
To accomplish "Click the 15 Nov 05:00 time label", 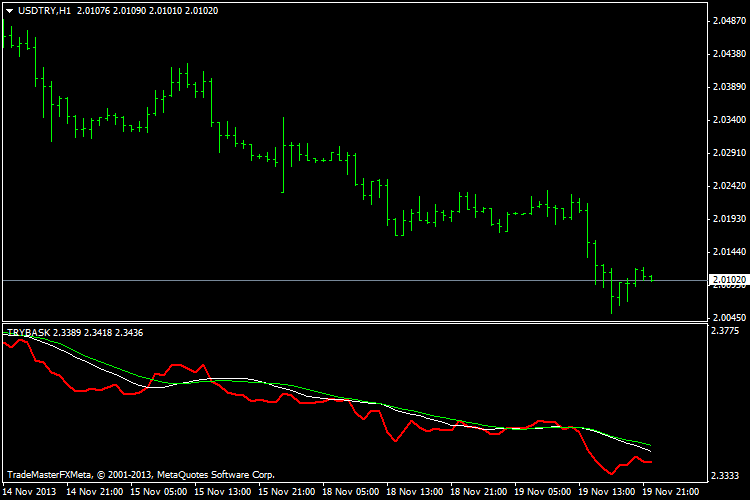I will pos(158,492).
